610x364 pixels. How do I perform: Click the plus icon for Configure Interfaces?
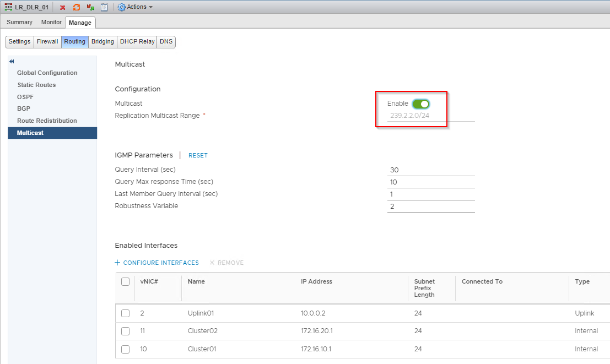117,263
